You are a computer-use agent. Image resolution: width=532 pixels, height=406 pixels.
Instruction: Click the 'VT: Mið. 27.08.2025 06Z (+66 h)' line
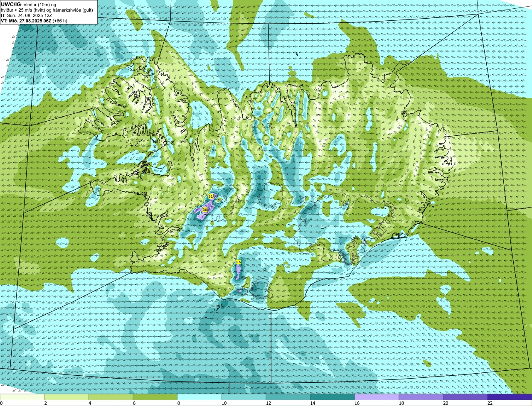[x=34, y=20]
